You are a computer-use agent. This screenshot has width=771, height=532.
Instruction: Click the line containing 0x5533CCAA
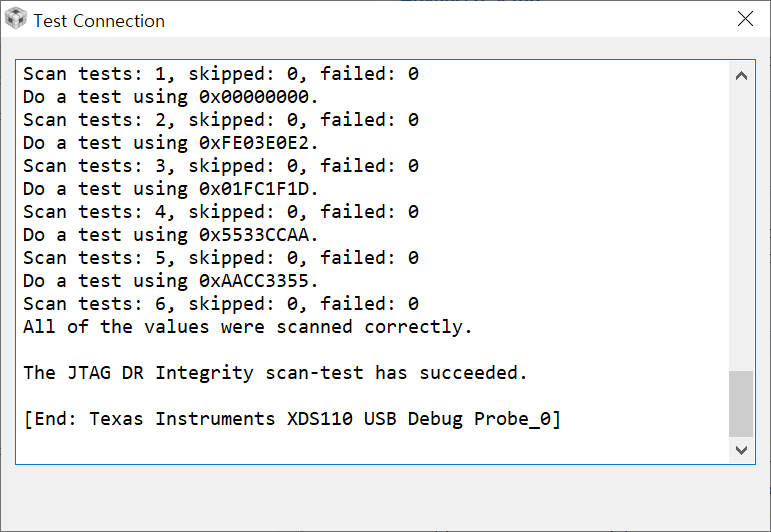[x=171, y=235]
